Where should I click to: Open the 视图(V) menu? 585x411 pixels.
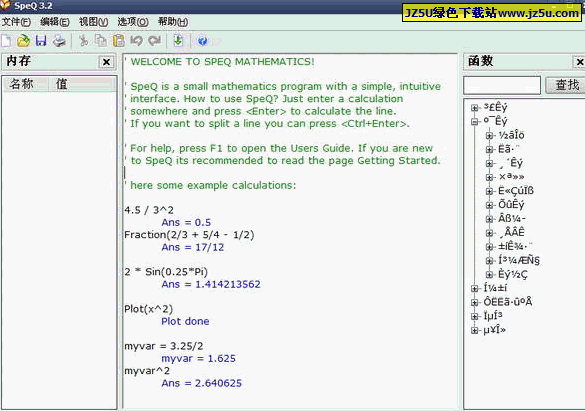tap(94, 22)
